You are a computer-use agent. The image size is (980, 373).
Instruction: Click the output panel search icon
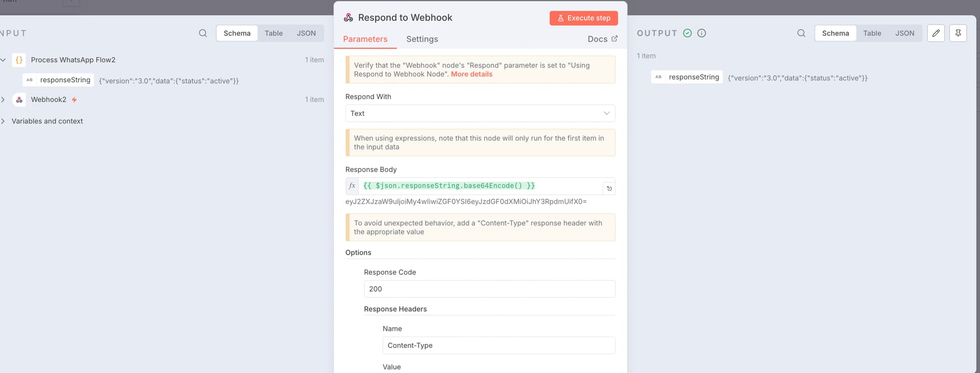click(x=801, y=33)
